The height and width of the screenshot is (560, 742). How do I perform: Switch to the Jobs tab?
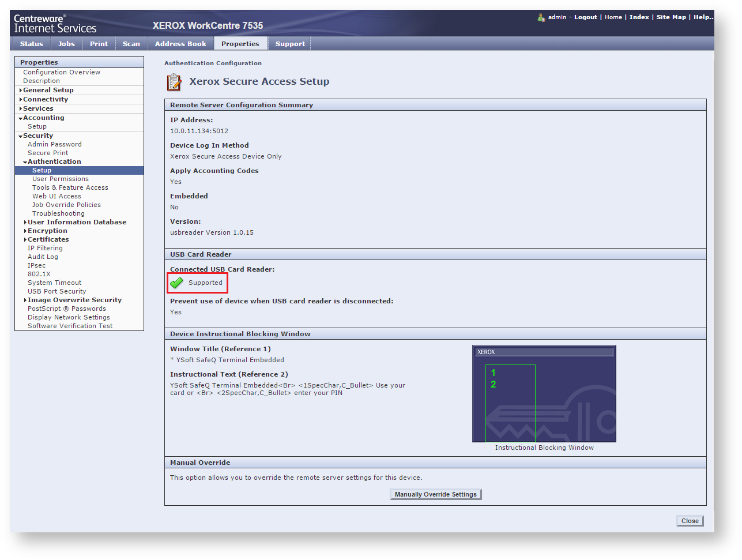point(66,44)
